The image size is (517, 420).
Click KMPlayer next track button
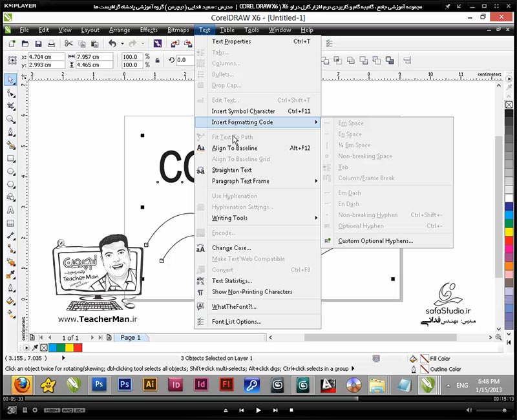(275, 410)
